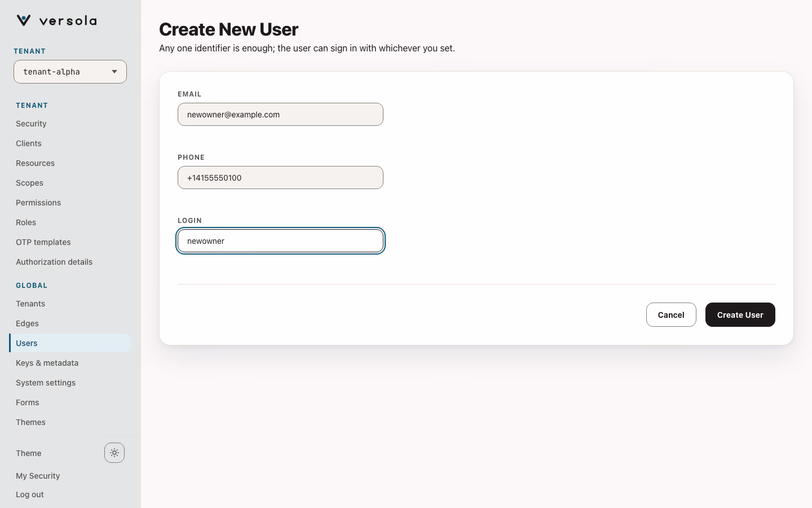The image size is (812, 508).
Task: Select Roles in the sidebar
Action: pyautogui.click(x=26, y=222)
